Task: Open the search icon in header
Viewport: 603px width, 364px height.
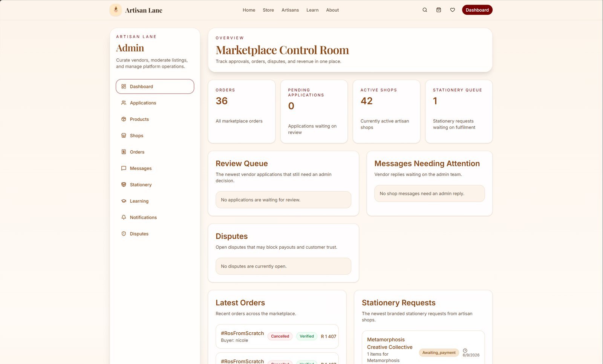Action: tap(425, 10)
